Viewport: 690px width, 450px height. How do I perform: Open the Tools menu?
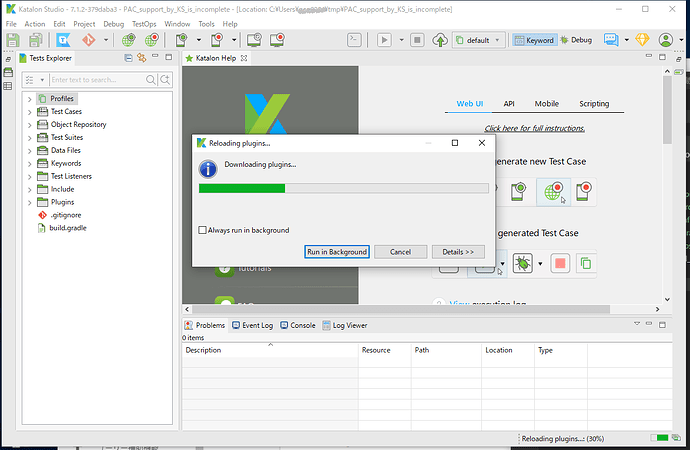(x=206, y=24)
